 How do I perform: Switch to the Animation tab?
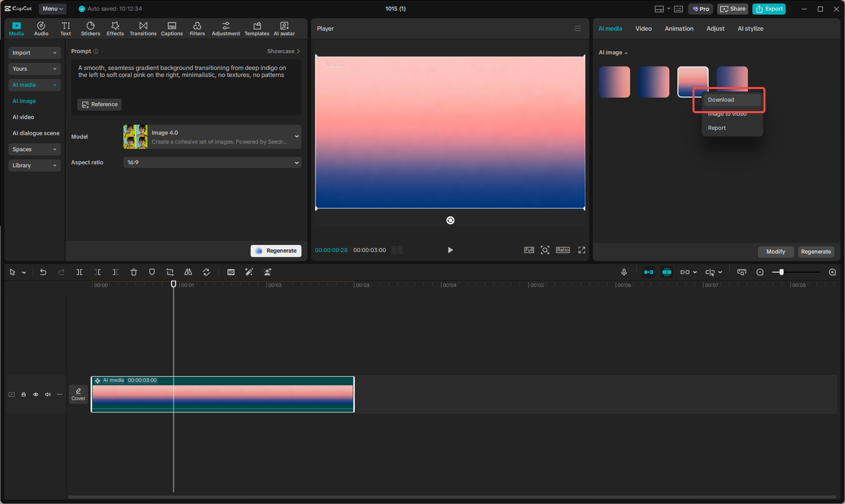point(679,29)
